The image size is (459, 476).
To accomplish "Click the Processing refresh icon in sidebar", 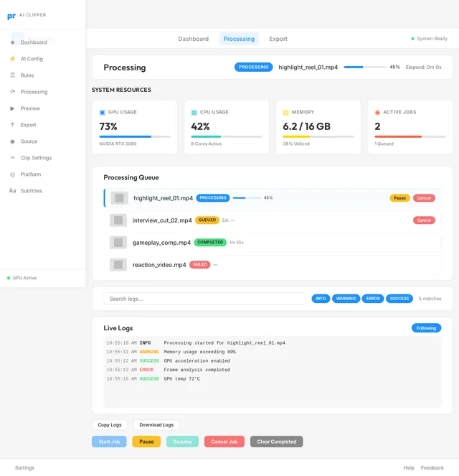I will 12,92.
